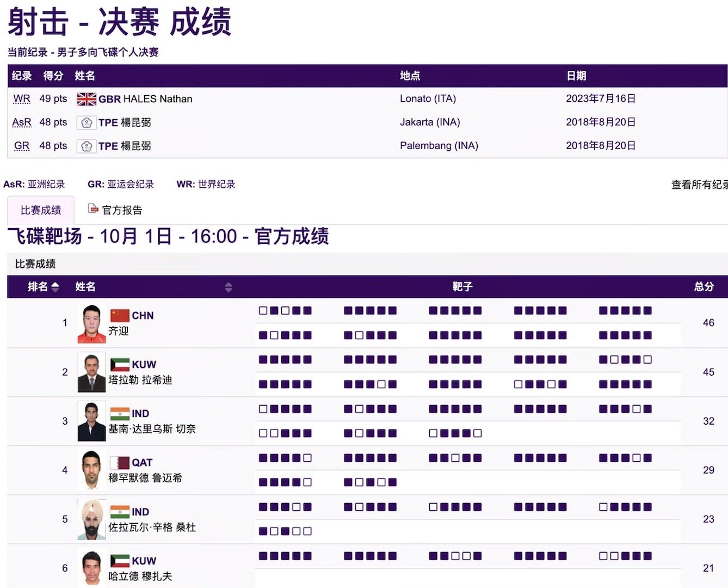Click the CHN flag beside 齐迎
This screenshot has width=728, height=588.
121,315
